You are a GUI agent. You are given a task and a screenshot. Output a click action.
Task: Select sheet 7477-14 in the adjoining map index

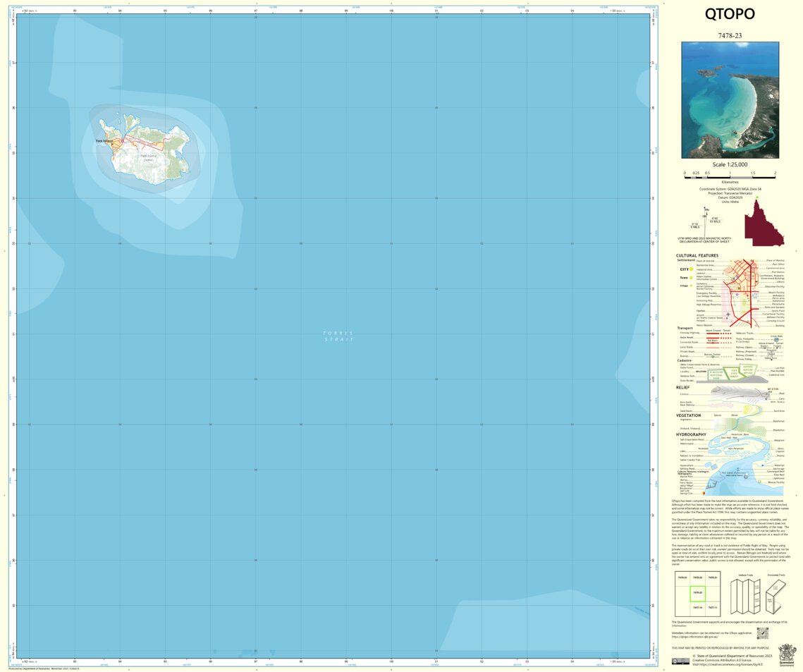click(x=697, y=607)
